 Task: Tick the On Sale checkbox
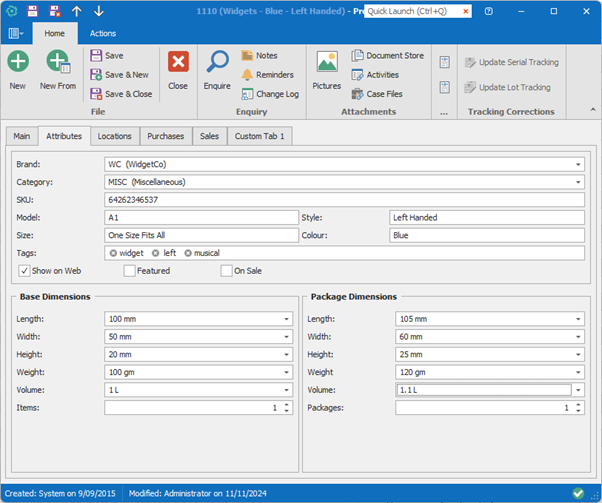226,271
